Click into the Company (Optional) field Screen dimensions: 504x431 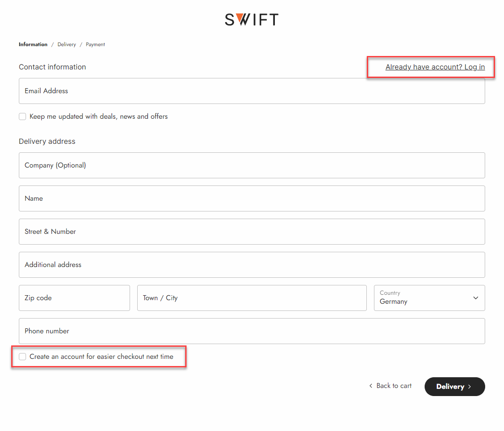coord(252,165)
